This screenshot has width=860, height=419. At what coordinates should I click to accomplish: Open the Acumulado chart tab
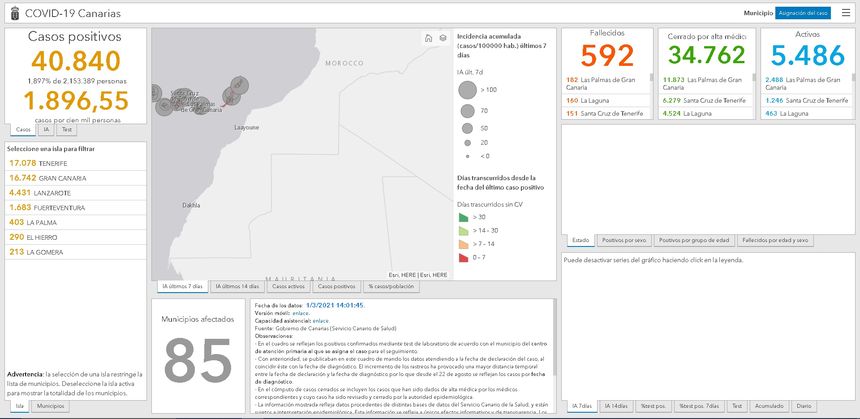[768, 406]
